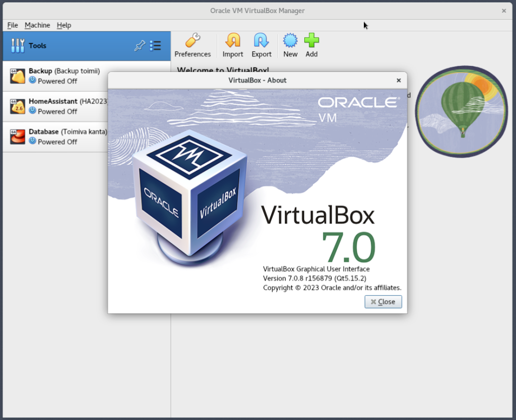
Task: Open the Help menu
Action: click(64, 25)
